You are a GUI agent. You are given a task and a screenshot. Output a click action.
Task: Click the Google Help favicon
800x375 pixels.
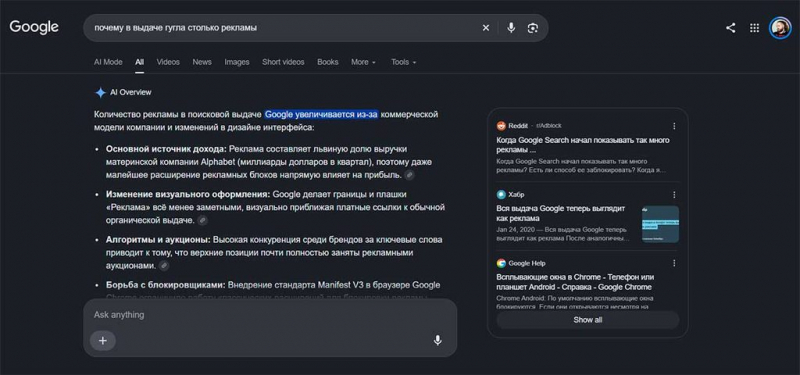pos(501,263)
